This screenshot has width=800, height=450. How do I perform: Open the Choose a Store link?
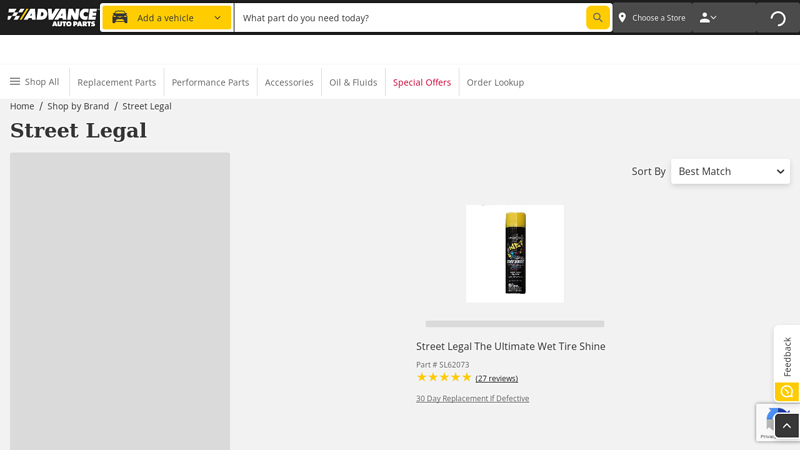[658, 18]
